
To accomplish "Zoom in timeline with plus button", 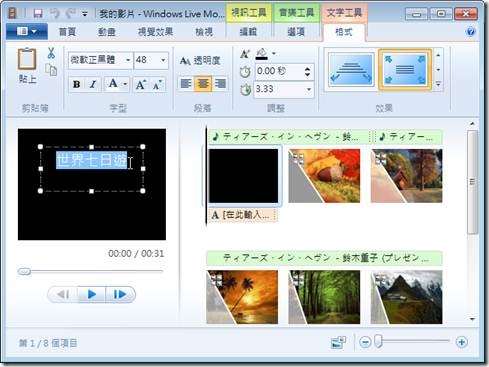I will click(x=462, y=342).
